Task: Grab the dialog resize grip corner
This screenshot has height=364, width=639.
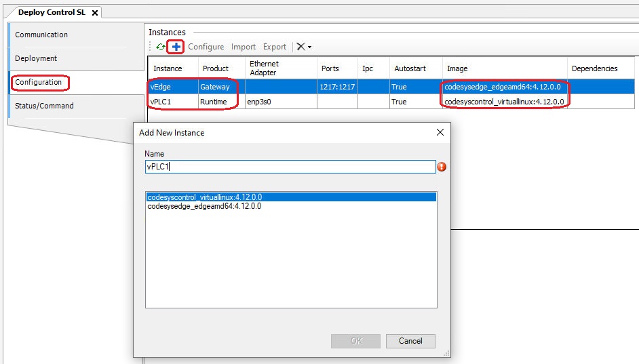Action: (446, 353)
